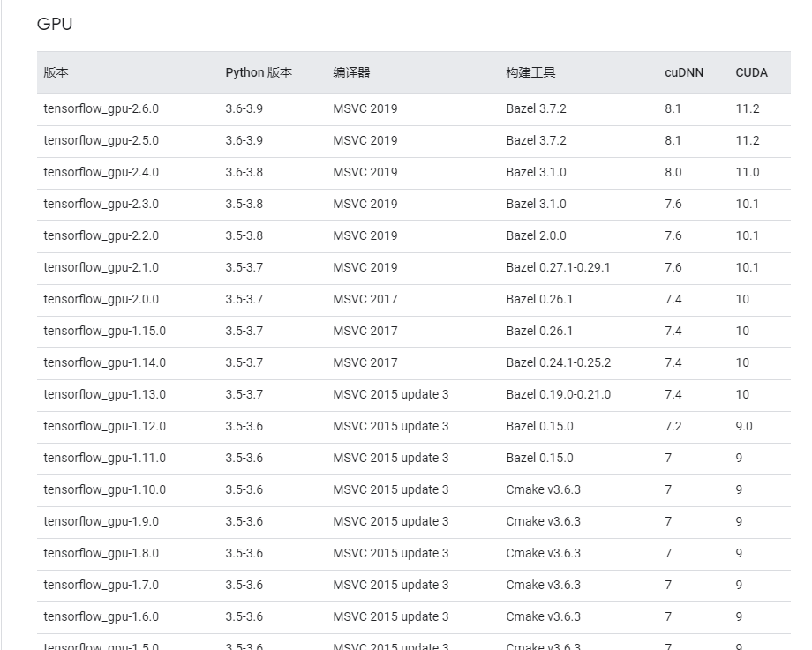Click Bazel 3.7.2 in tensorflow_gpu-2.5.0 row

(x=536, y=141)
